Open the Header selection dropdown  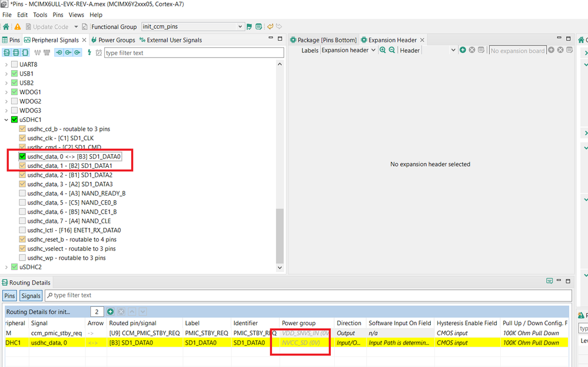click(x=453, y=50)
